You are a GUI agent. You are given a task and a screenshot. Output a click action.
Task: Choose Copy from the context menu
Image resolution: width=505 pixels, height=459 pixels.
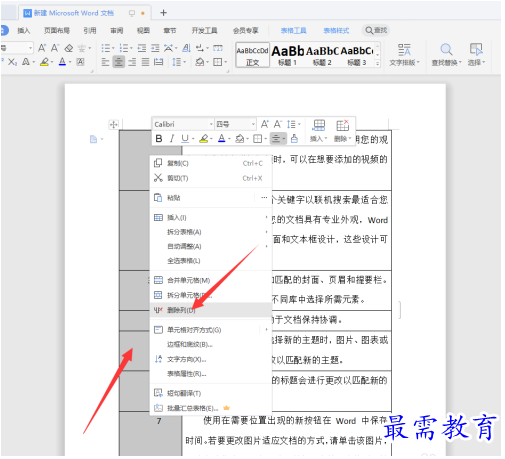coord(211,163)
